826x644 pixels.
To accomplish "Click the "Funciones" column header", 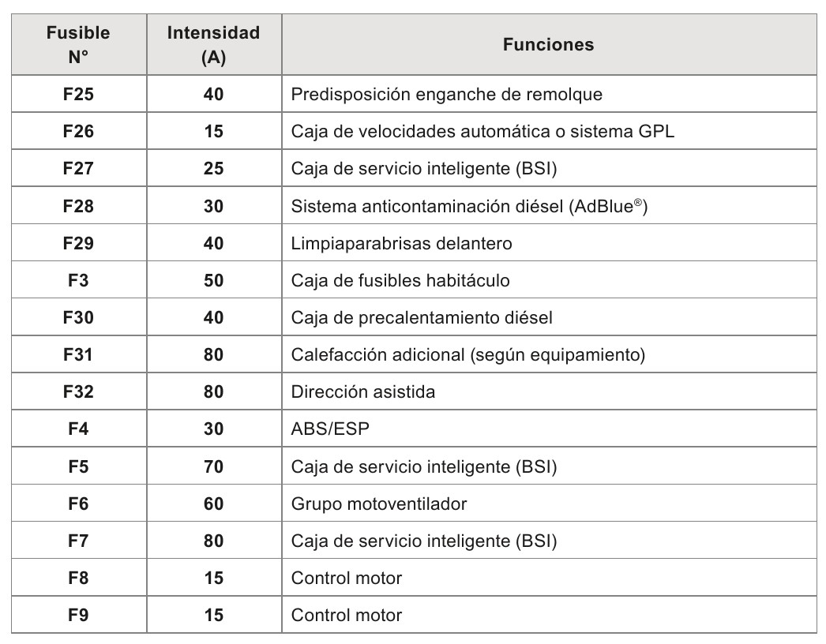I will coord(548,45).
